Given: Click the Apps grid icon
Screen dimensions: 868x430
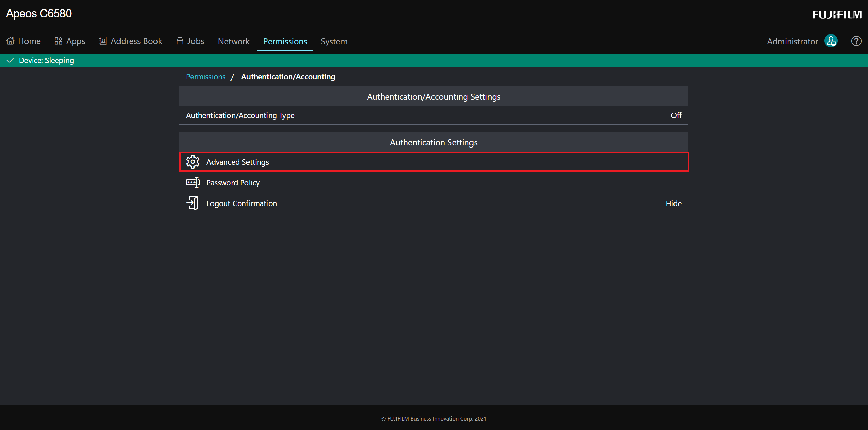Looking at the screenshot, I should [58, 41].
